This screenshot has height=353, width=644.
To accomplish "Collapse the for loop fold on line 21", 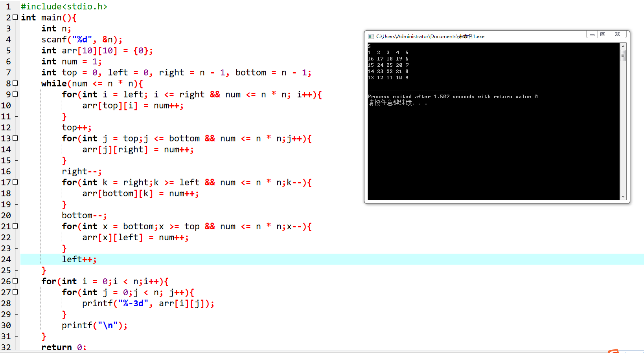I will click(15, 226).
